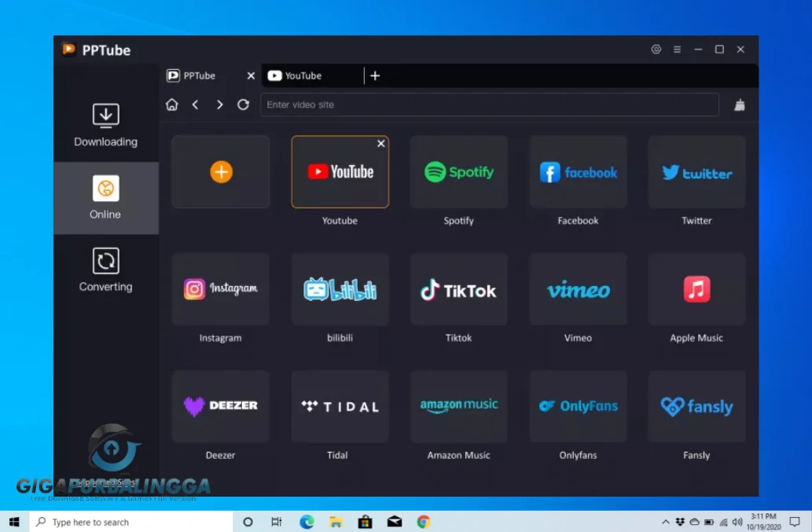The image size is (812, 532).
Task: Click the taskbar search box
Action: click(130, 522)
